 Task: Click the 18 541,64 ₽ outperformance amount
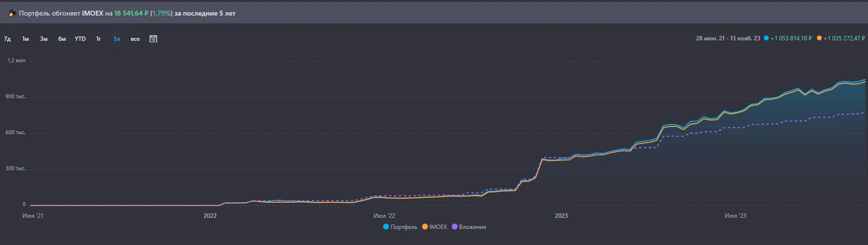pos(131,14)
